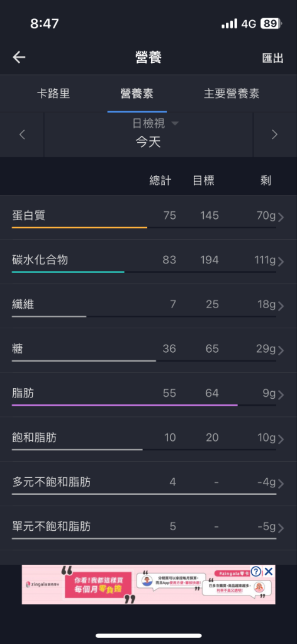This screenshot has width=297, height=644.
Task: Switch to 卡路里 tab
Action: coord(53,93)
